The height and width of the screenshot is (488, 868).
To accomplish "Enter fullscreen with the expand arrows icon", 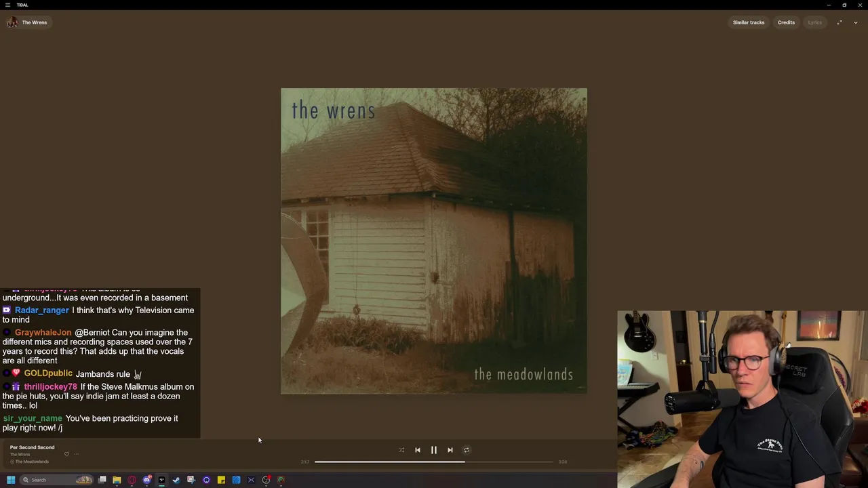I will (840, 22).
